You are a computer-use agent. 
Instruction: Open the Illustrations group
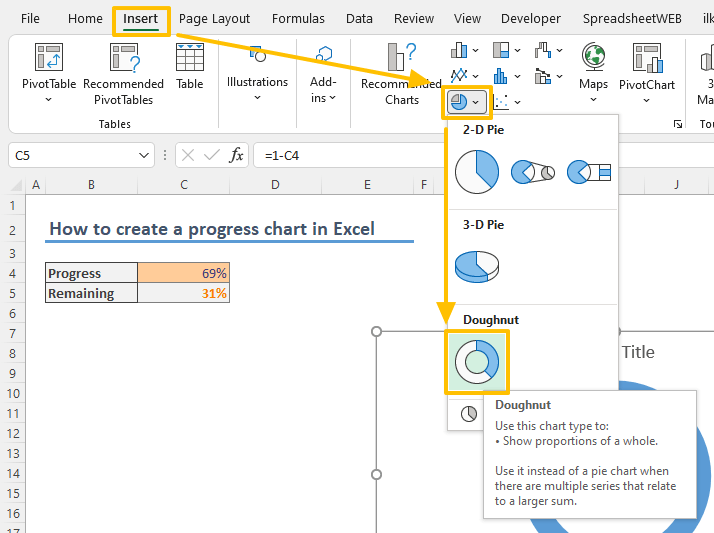coord(257,73)
